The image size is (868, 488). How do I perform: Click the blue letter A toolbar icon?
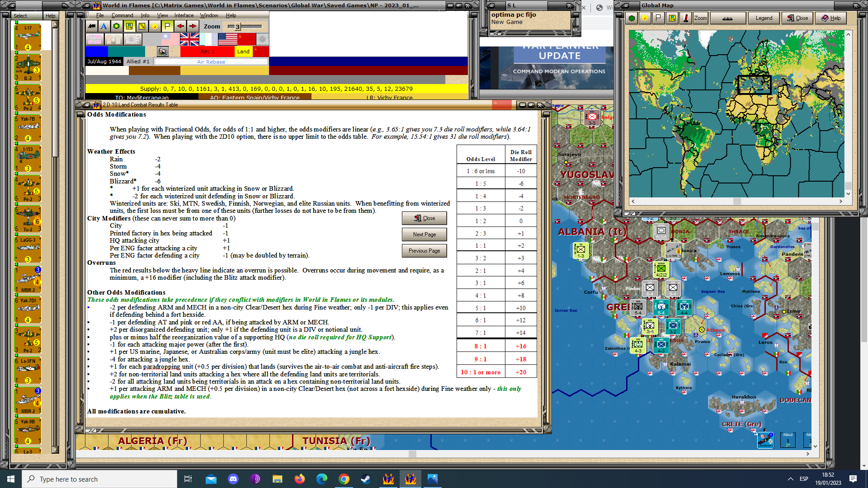104,26
